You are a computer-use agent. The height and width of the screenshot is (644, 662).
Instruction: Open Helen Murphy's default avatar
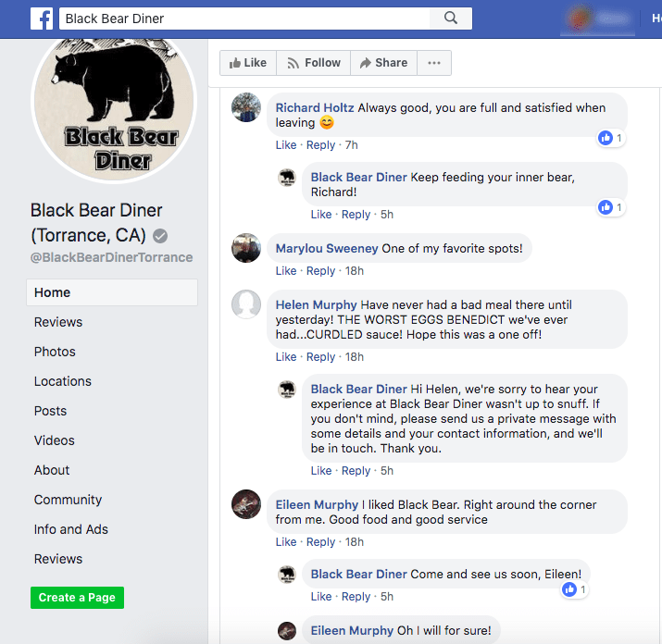[x=246, y=304]
